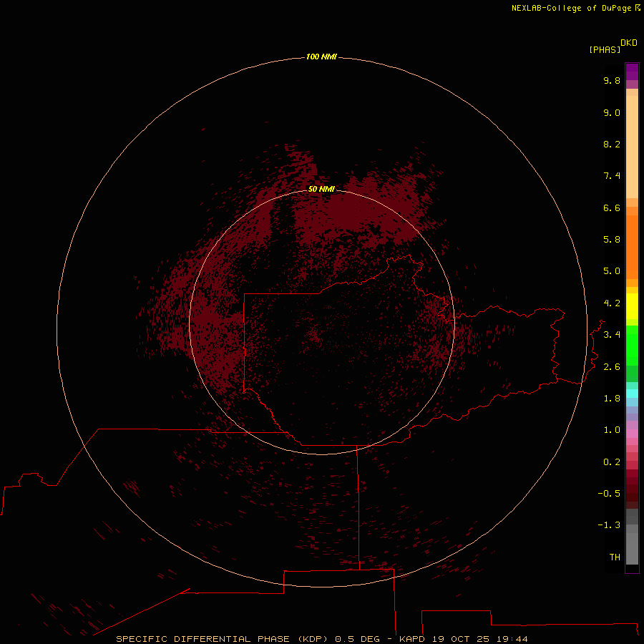
Task: Select the 5.8 legend value
Action: click(x=612, y=240)
